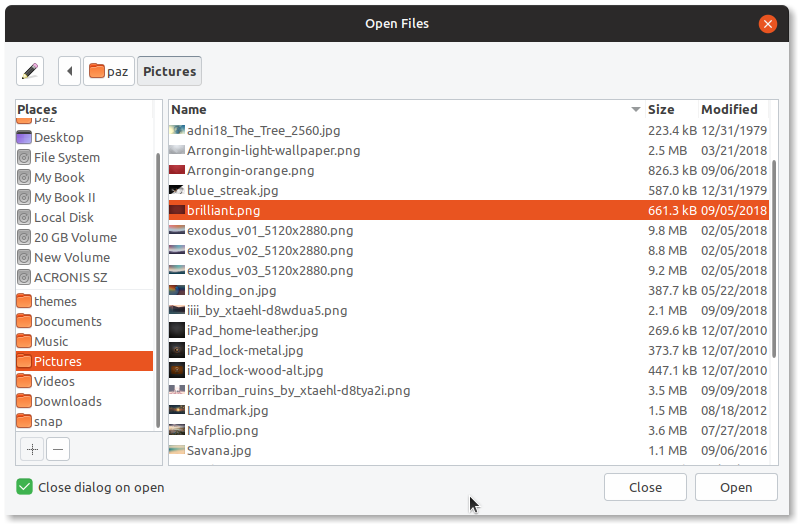Image resolution: width=798 pixels, height=524 pixels.
Task: Click the Places sidebar vertical scrollbar
Action: [158, 290]
